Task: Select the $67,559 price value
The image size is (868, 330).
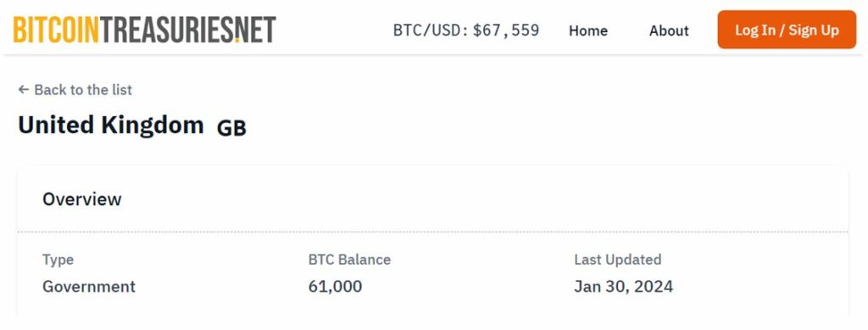Action: (506, 30)
